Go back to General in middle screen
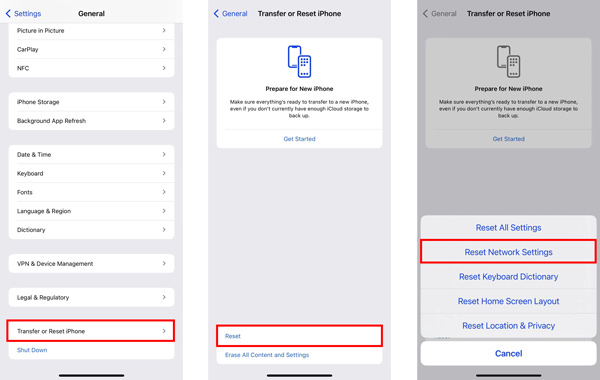The image size is (600, 380). (230, 13)
